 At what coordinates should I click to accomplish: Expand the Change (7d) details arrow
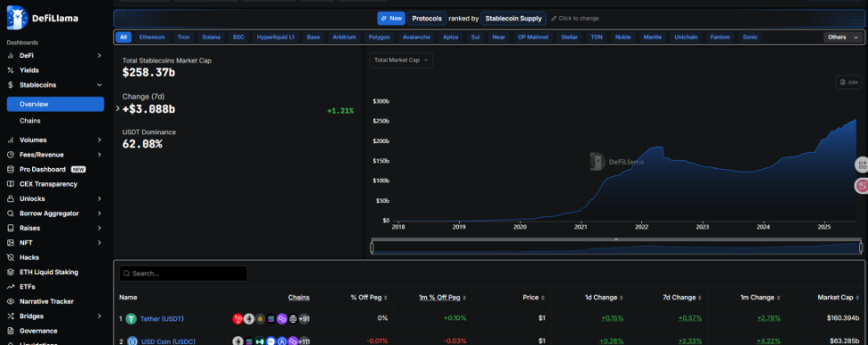point(118,108)
